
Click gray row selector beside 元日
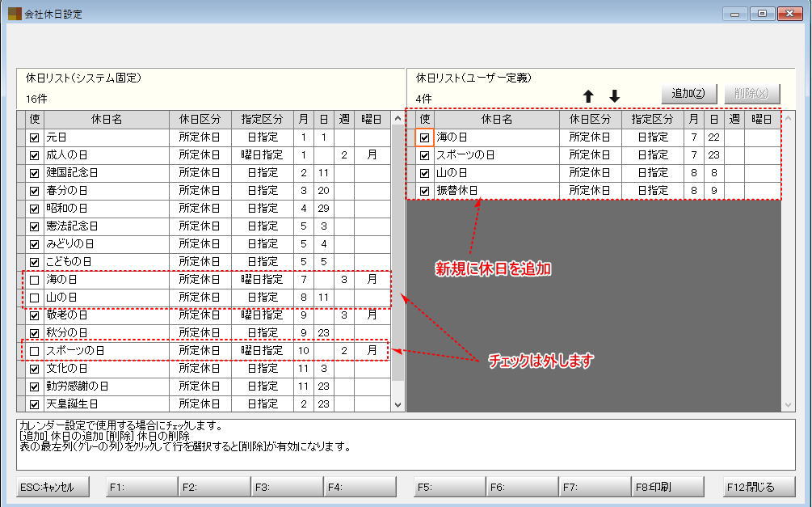pos(21,138)
